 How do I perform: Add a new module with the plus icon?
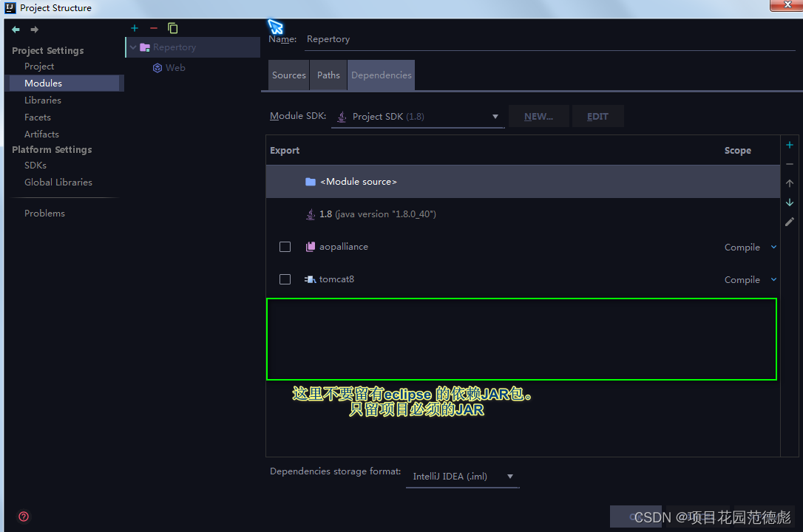pos(135,28)
